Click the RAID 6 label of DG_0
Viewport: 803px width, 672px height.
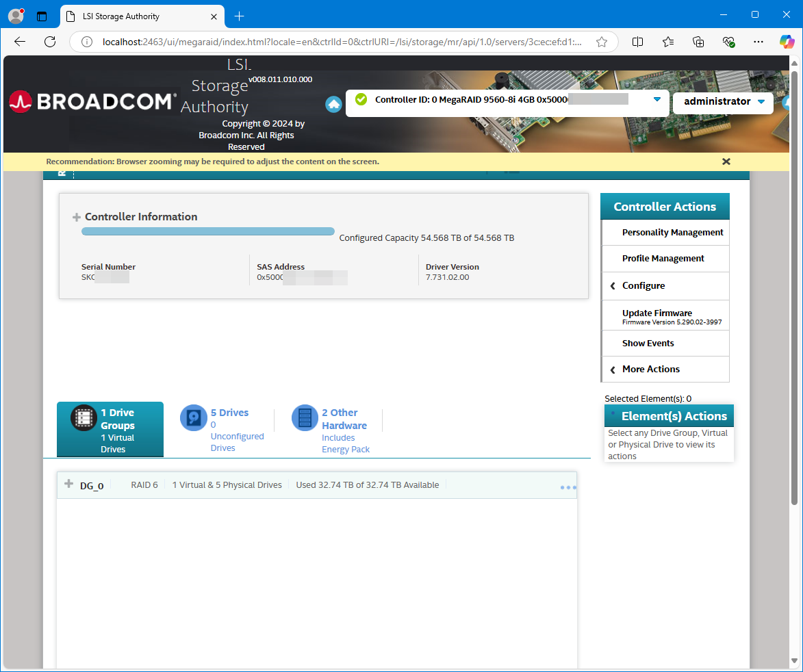click(144, 484)
